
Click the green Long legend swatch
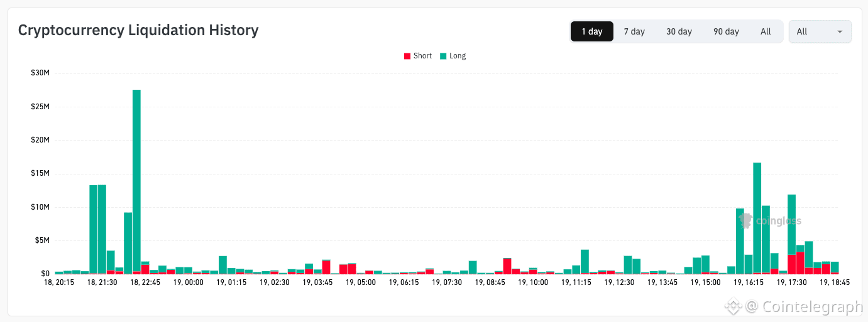coord(443,56)
